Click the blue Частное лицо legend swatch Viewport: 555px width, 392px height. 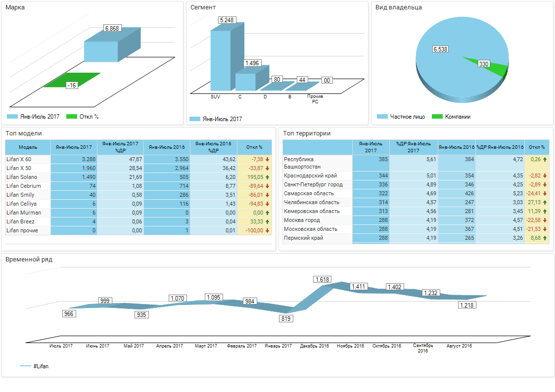(x=382, y=117)
